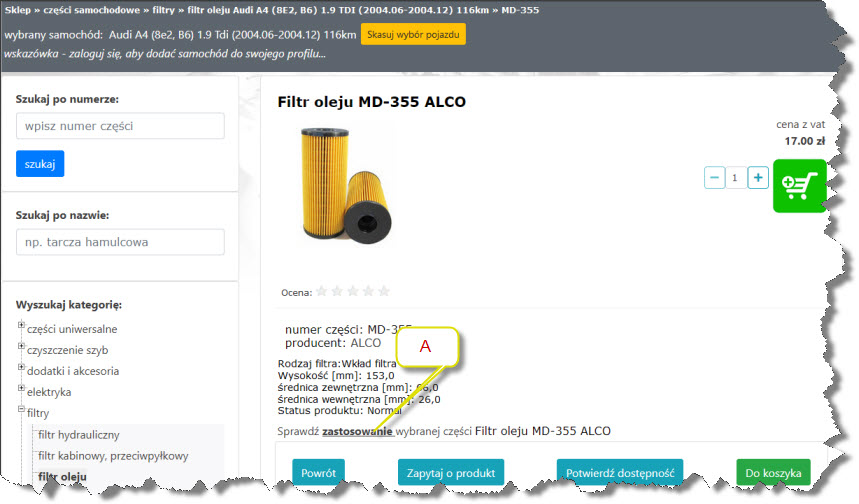
Task: Open czyszczenie szyb category link
Action: [68, 350]
